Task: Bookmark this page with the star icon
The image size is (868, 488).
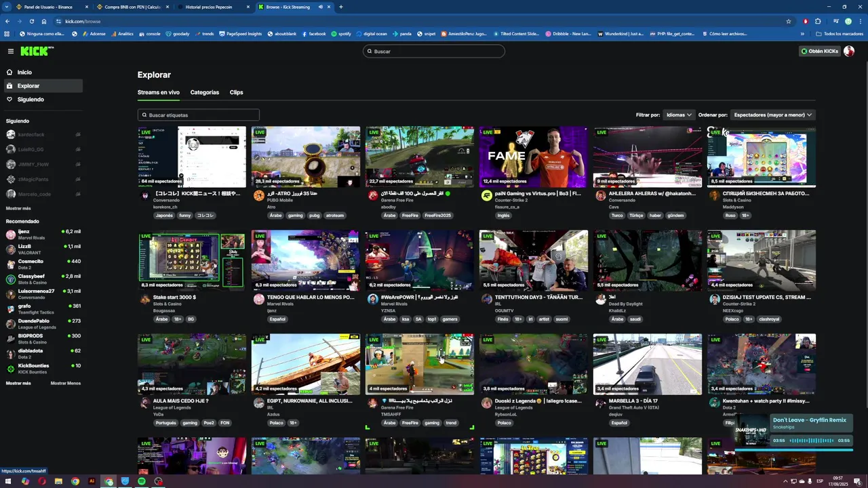Action: point(789,21)
